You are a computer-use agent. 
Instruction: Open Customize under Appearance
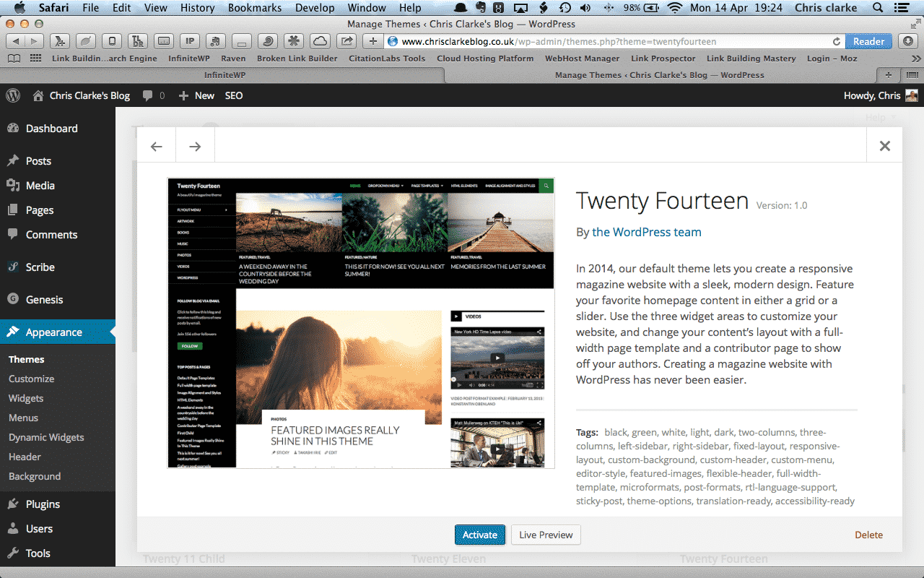(31, 379)
